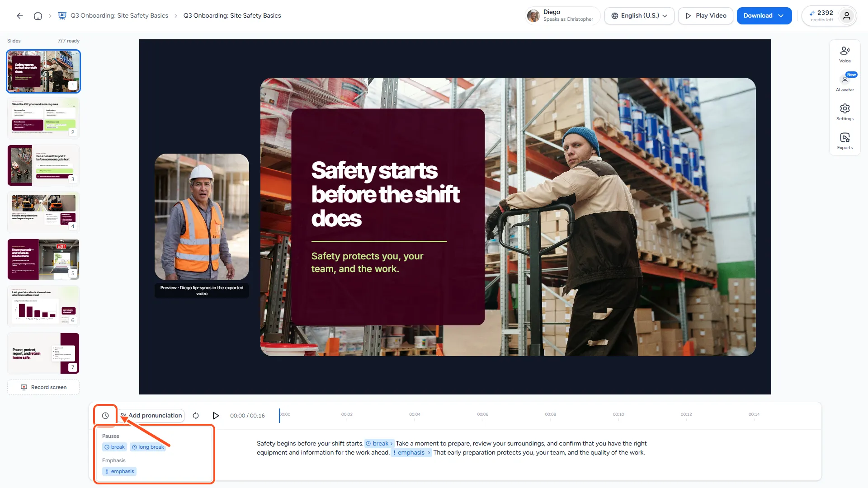
Task: Click the Record screen button
Action: click(x=43, y=387)
